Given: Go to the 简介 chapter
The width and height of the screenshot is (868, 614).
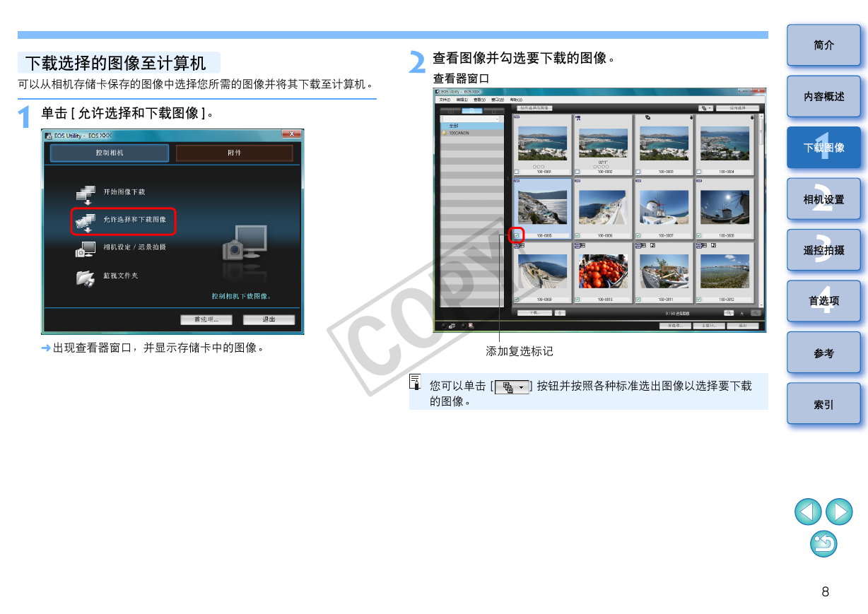Looking at the screenshot, I should (823, 45).
